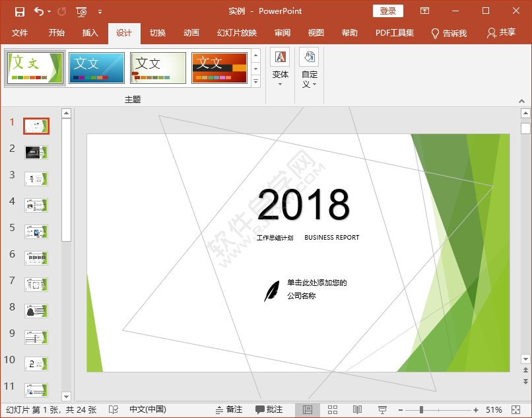The image size is (532, 418).
Task: Open the Customize (自定义) menu
Action: 309,68
